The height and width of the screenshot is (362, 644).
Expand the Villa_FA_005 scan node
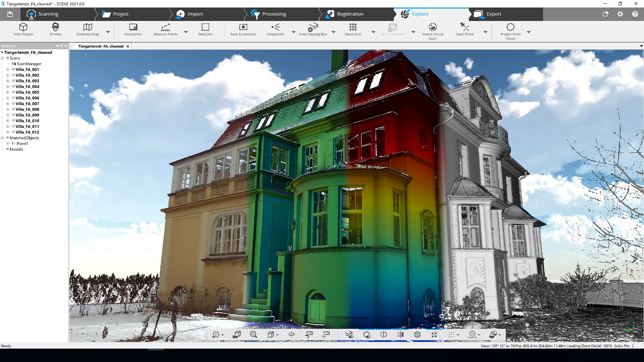[8, 92]
